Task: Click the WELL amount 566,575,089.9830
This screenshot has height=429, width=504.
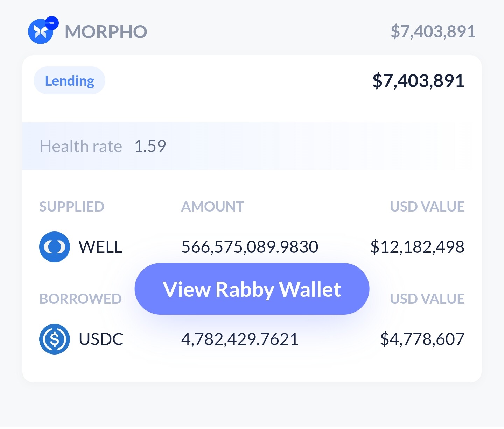Action: [250, 247]
